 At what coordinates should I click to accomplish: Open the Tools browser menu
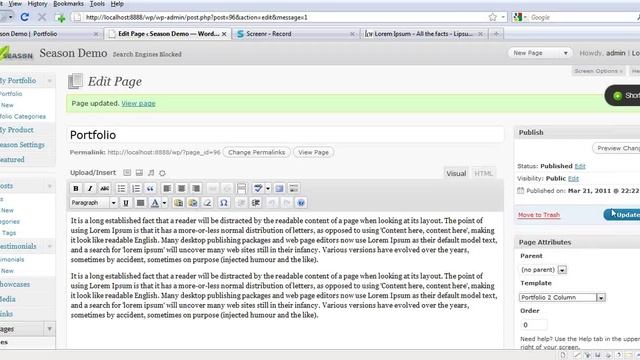pos(97,4)
